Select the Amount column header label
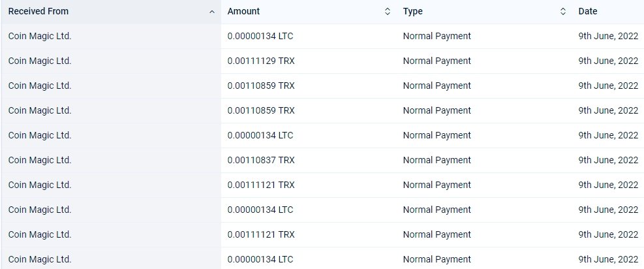644x269 pixels. 243,12
